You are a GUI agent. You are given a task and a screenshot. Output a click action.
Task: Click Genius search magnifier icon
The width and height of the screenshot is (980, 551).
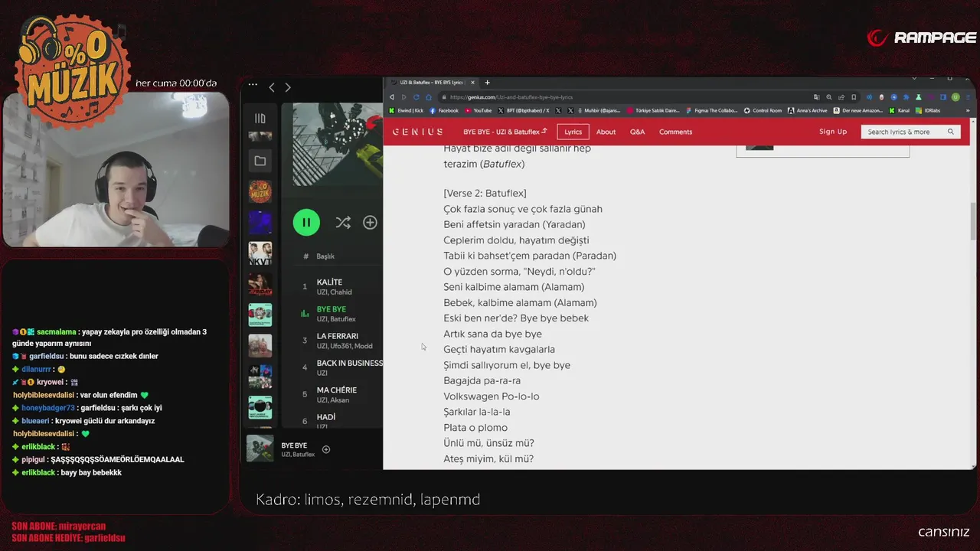951,132
